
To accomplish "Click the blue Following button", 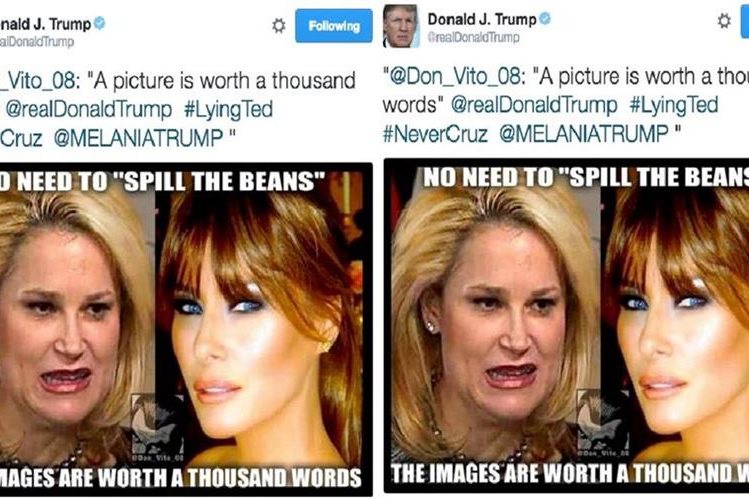I will [x=334, y=26].
